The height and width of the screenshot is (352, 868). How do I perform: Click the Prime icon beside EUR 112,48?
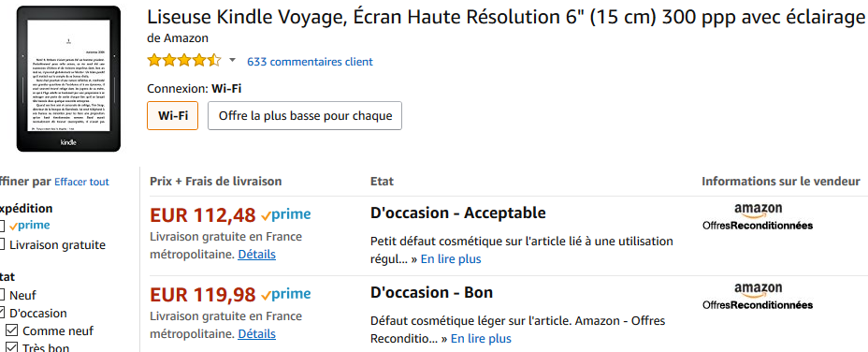click(x=286, y=214)
